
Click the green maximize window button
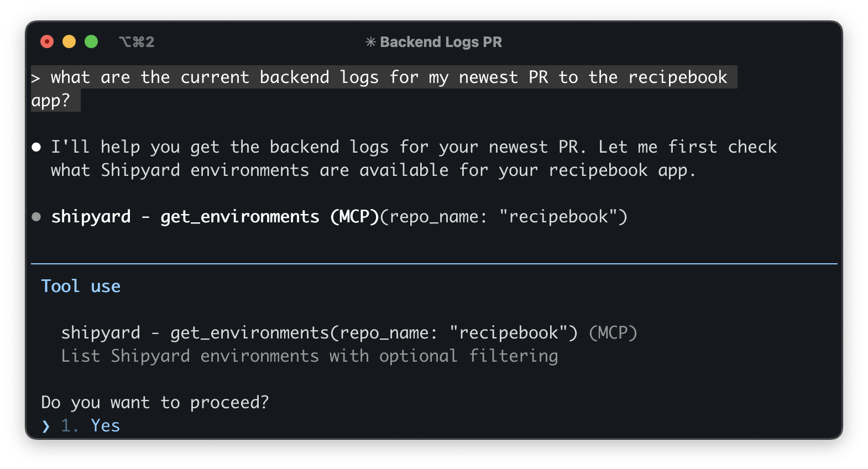pyautogui.click(x=91, y=41)
